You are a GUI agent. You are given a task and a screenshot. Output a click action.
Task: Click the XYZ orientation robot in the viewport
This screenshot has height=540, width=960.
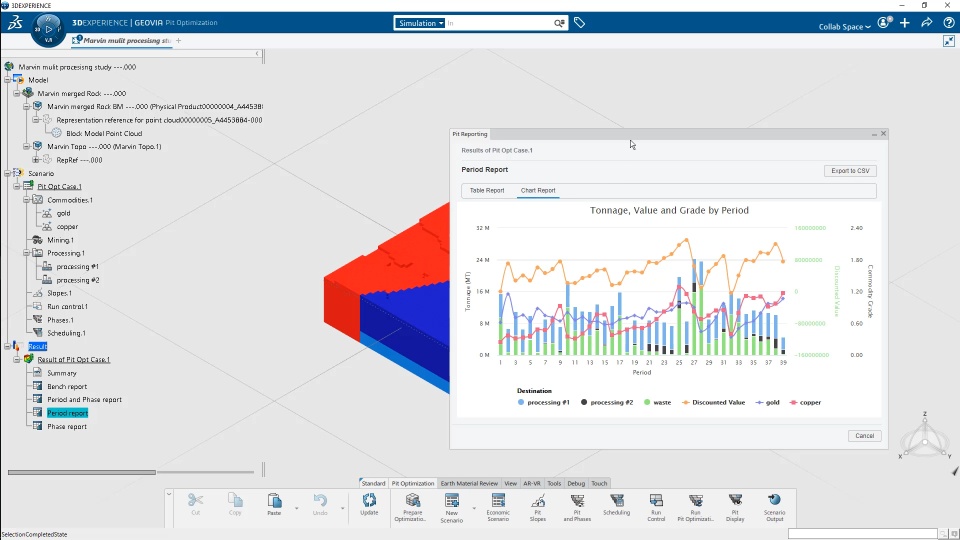click(924, 438)
